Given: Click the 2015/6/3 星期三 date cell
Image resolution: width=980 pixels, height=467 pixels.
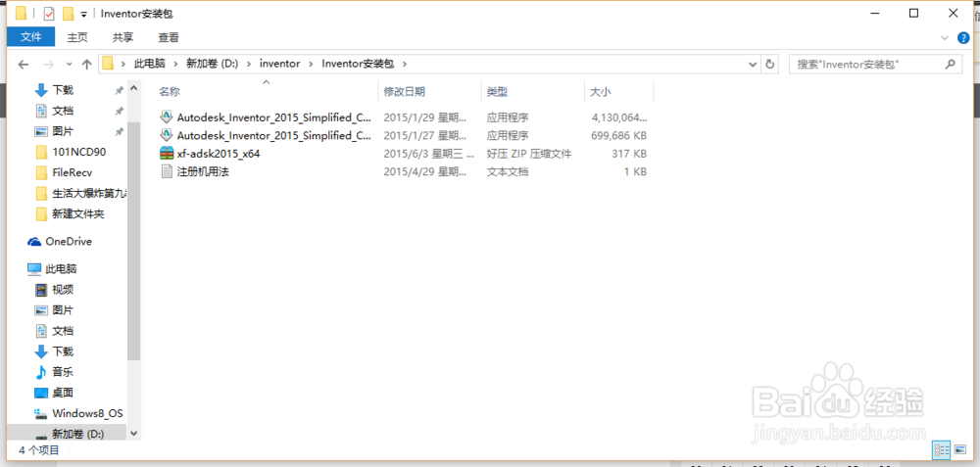Looking at the screenshot, I should click(429, 153).
